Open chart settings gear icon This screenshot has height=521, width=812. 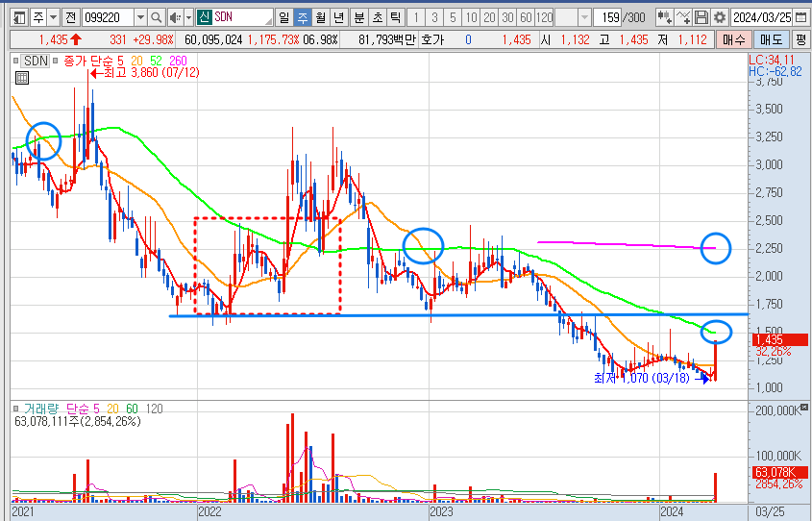[720, 17]
